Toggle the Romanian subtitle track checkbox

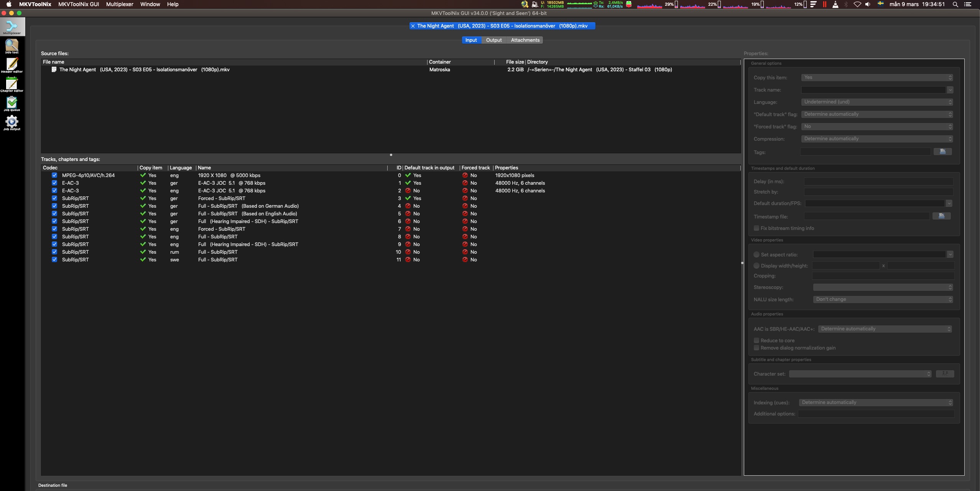point(54,252)
